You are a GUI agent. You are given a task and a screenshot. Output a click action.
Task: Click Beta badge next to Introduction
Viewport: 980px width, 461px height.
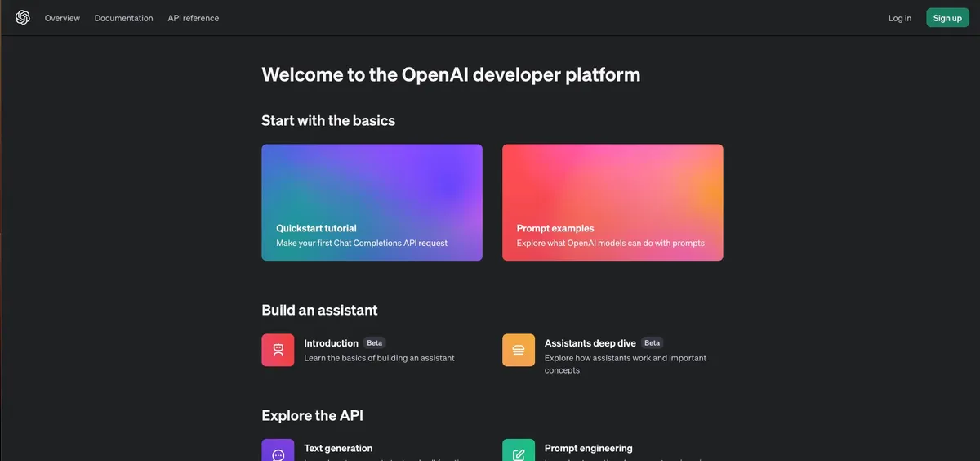[374, 343]
